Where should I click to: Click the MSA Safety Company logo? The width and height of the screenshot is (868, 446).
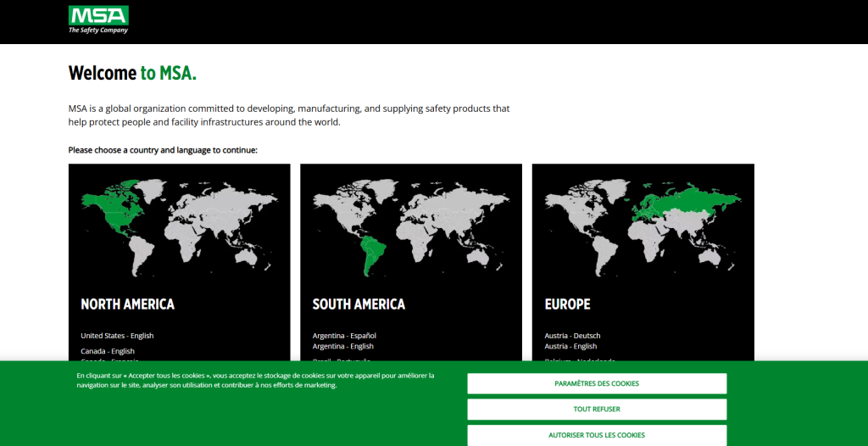[x=98, y=20]
